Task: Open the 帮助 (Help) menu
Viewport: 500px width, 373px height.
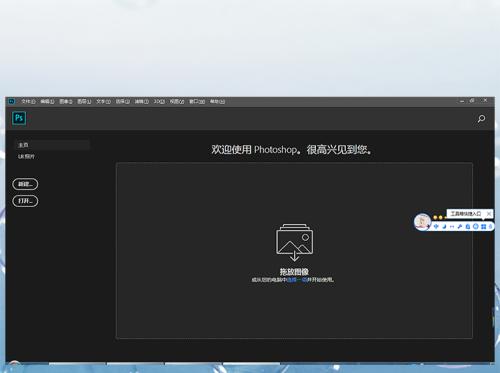Action: [x=217, y=101]
